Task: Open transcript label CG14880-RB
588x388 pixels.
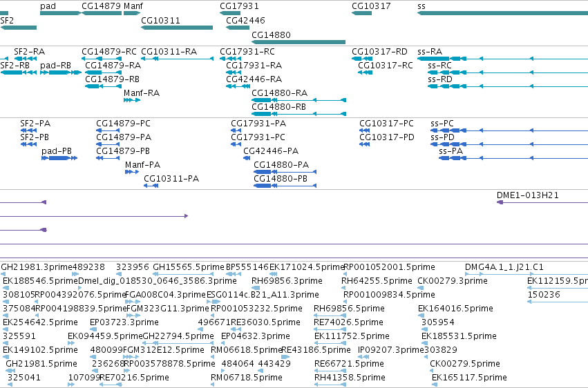Action: click(278, 107)
